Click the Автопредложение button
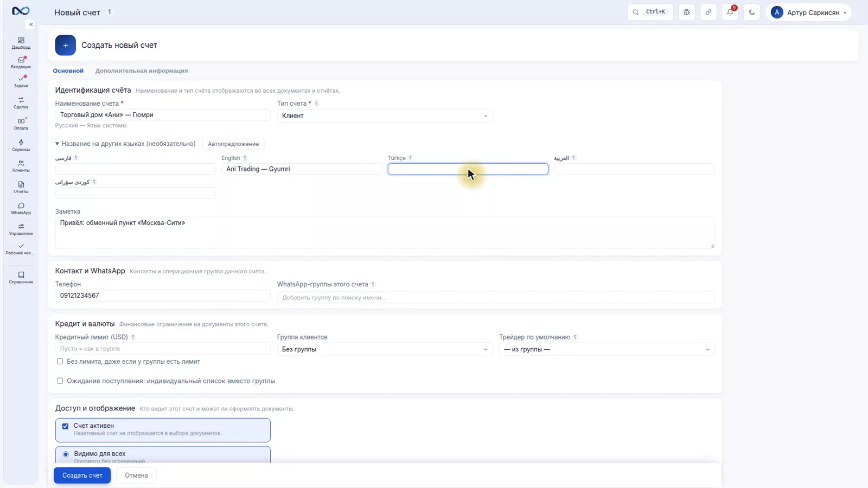Screen dimensions: 868x488 [x=233, y=144]
